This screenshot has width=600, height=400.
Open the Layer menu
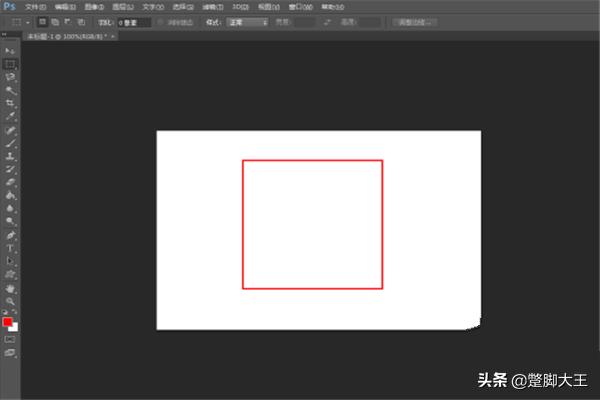pos(123,7)
